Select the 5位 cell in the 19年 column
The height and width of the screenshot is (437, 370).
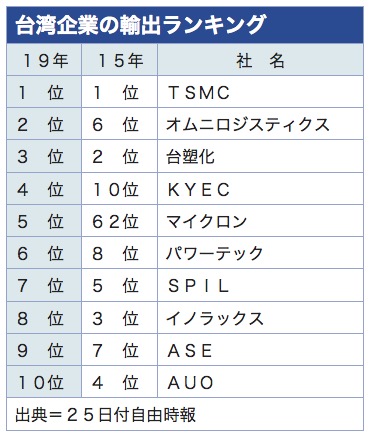point(44,221)
